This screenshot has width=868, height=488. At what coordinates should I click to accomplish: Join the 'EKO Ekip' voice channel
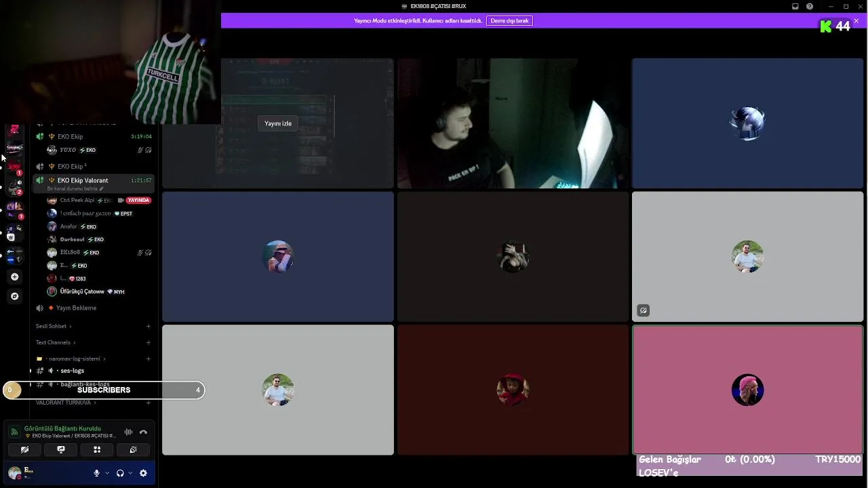pos(95,136)
